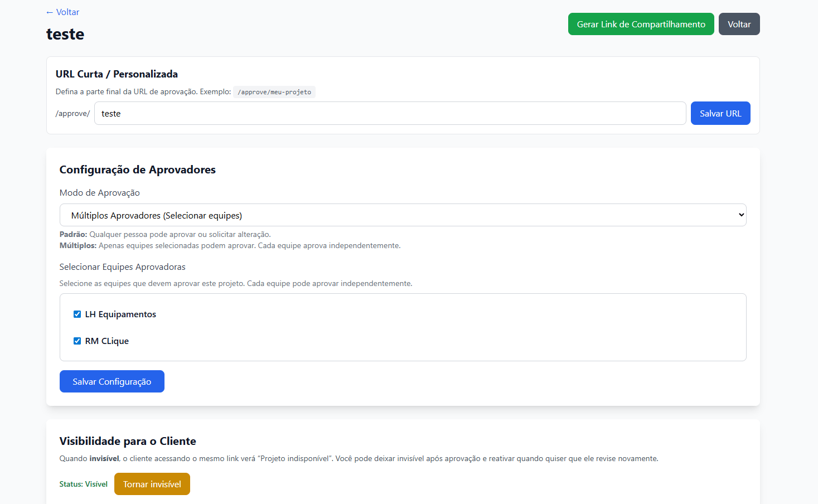Click the 'LH Equipamentos' label text
Screen dimensions: 818x504
coord(120,314)
